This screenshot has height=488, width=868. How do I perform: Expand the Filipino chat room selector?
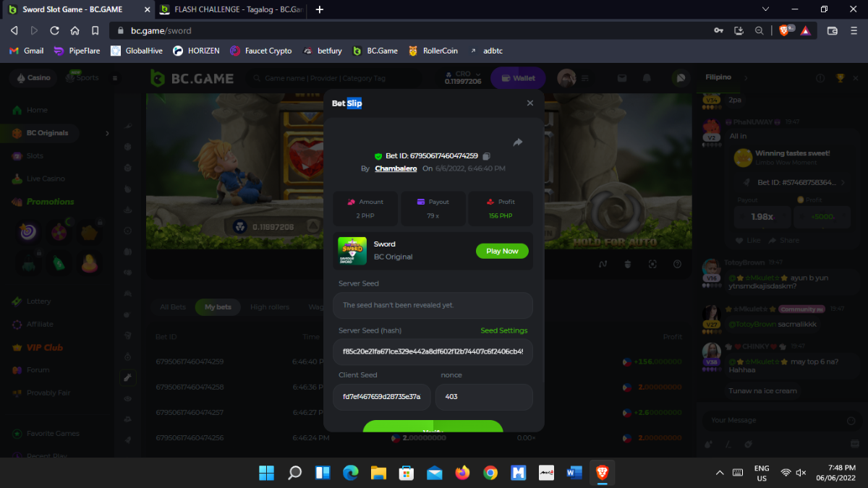(746, 77)
